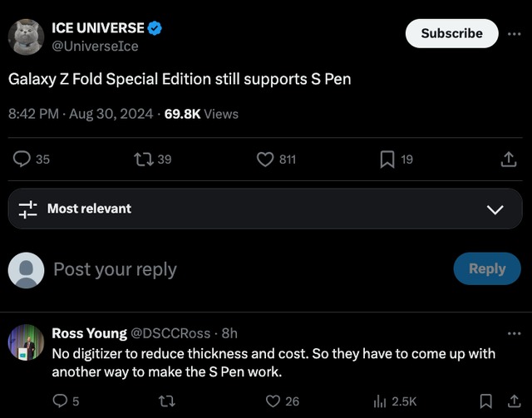This screenshot has height=418, width=532.
Task: Expand the Most relevant sort dropdown
Action: click(x=495, y=209)
